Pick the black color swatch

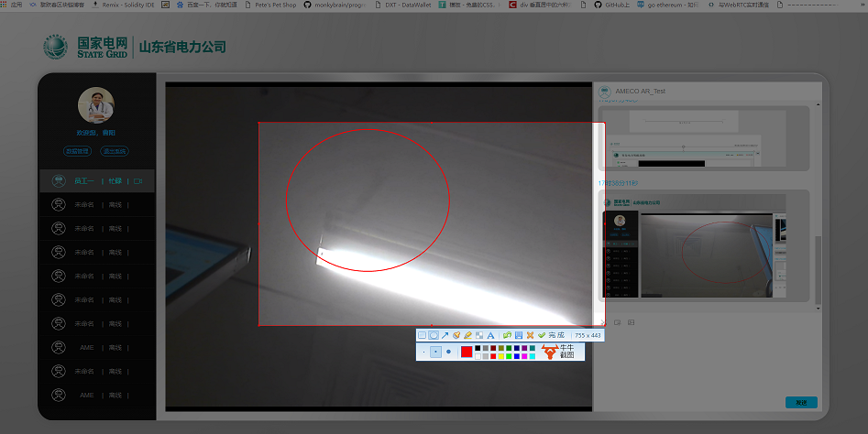point(478,348)
